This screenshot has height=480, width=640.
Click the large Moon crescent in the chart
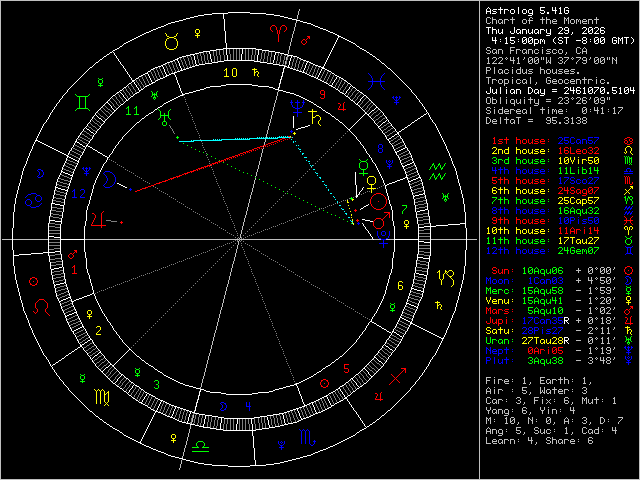click(109, 180)
